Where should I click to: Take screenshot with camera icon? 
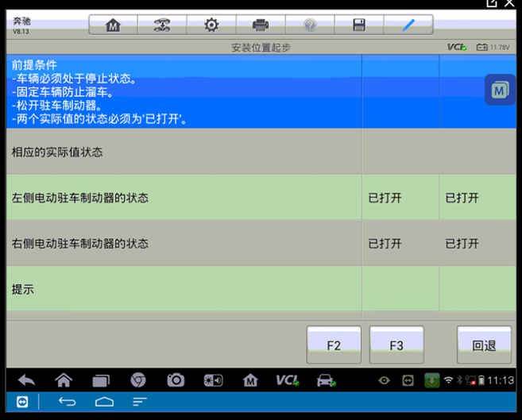pos(176,380)
